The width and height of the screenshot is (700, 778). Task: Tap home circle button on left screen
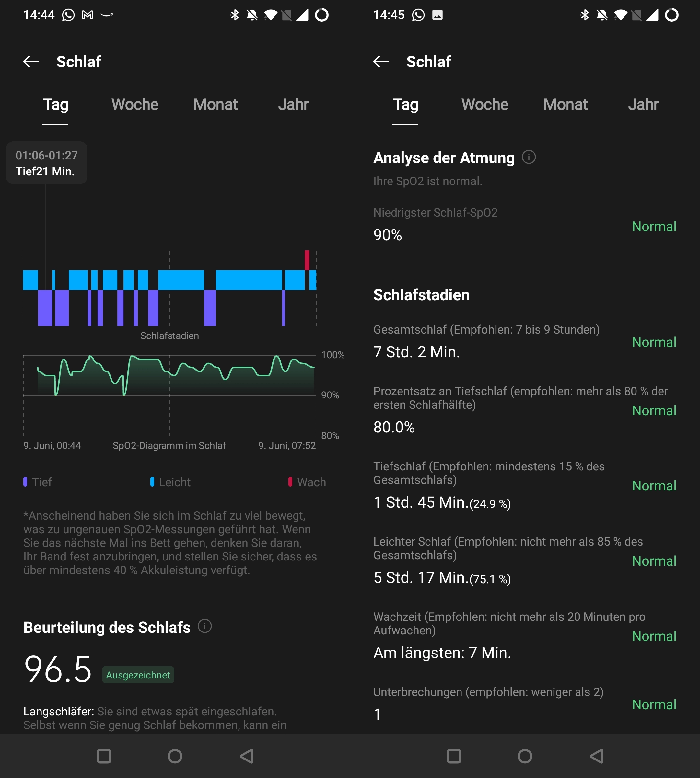(x=175, y=756)
